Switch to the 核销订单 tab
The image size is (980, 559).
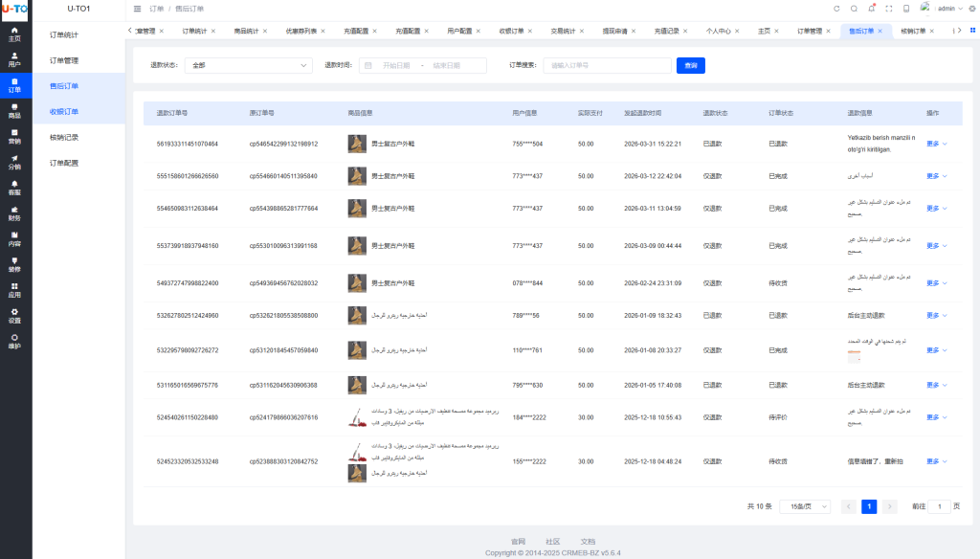(x=913, y=32)
